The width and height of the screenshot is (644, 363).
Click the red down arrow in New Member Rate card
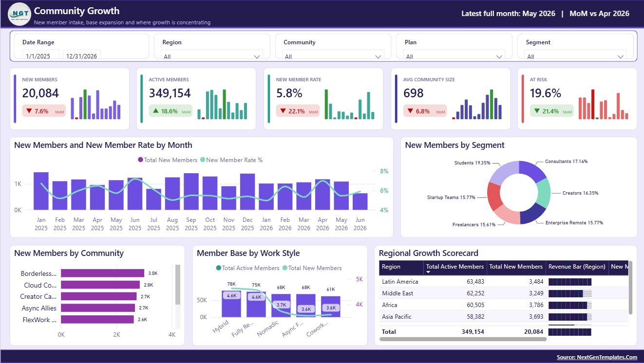point(283,111)
